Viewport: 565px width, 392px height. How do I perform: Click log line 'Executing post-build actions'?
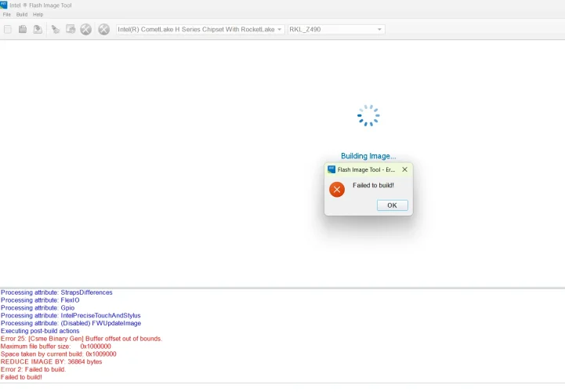pyautogui.click(x=40, y=331)
